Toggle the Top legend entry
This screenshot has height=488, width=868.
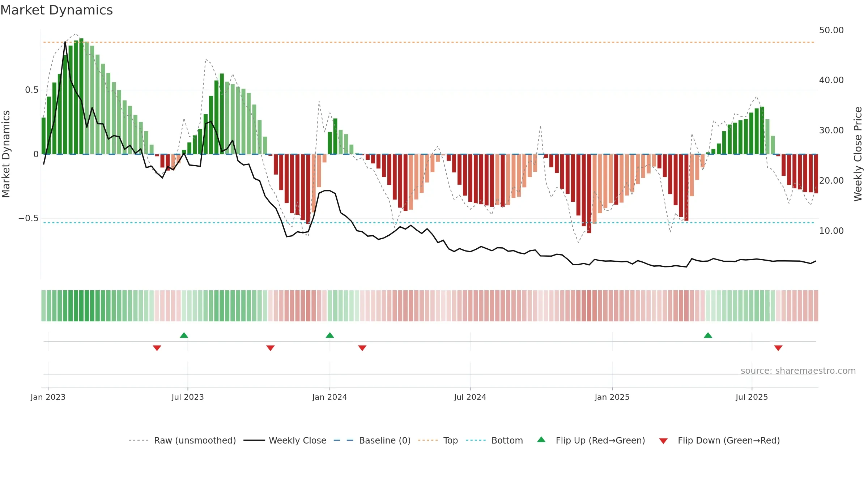(x=438, y=440)
